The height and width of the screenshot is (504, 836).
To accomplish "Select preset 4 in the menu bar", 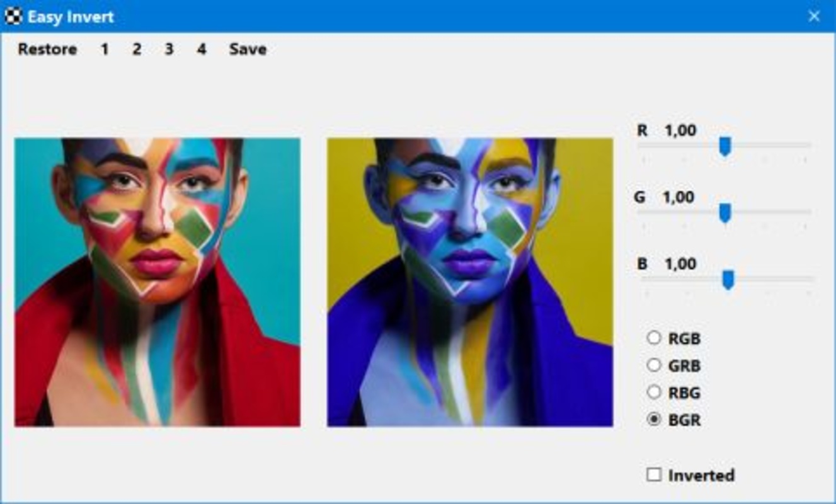I will coord(201,49).
